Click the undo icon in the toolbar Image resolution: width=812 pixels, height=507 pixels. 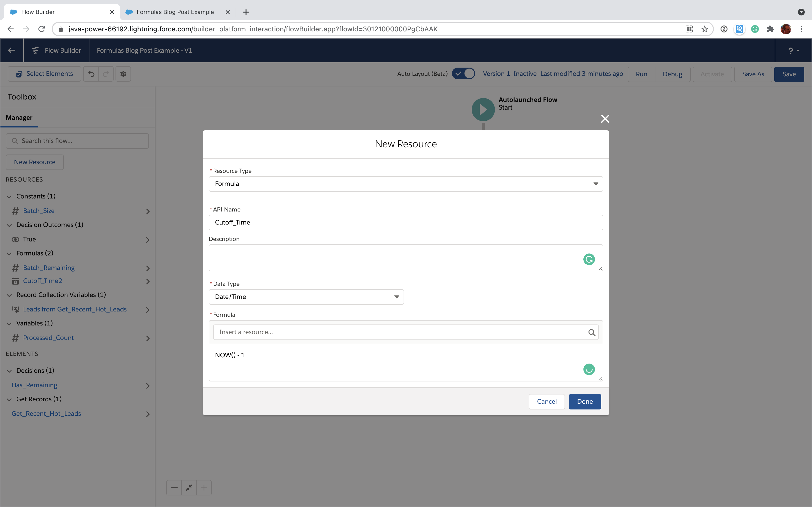(92, 74)
